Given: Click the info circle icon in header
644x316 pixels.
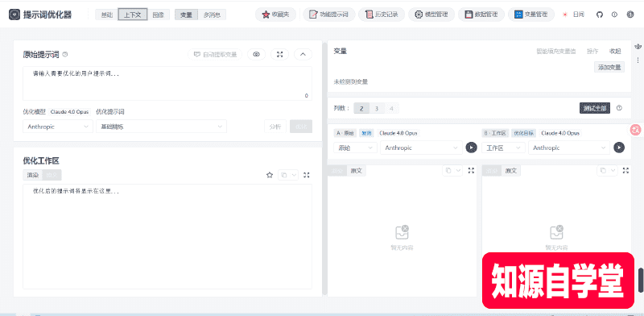Looking at the screenshot, I should [614, 15].
